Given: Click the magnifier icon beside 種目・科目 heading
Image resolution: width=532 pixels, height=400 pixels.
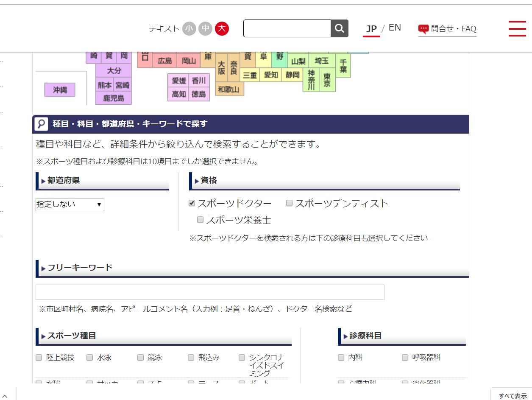Looking at the screenshot, I should coord(41,124).
